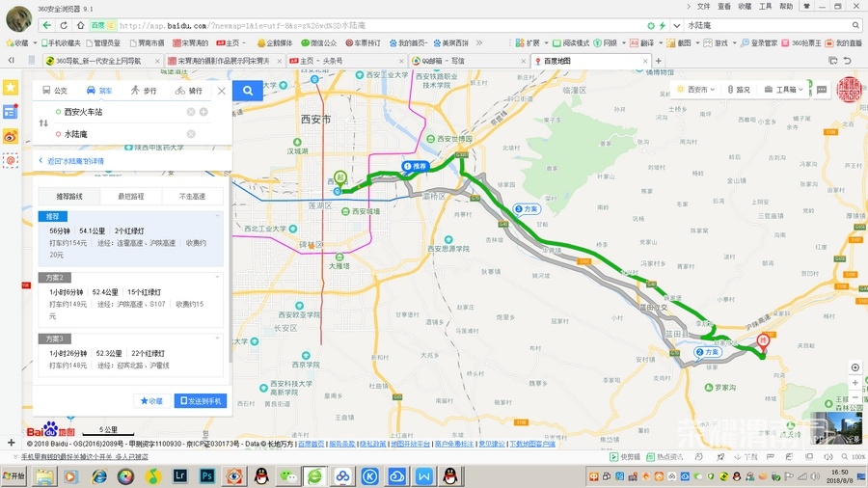Image resolution: width=868 pixels, height=488 pixels.
Task: Open the 文件 browser menu
Action: [x=704, y=7]
